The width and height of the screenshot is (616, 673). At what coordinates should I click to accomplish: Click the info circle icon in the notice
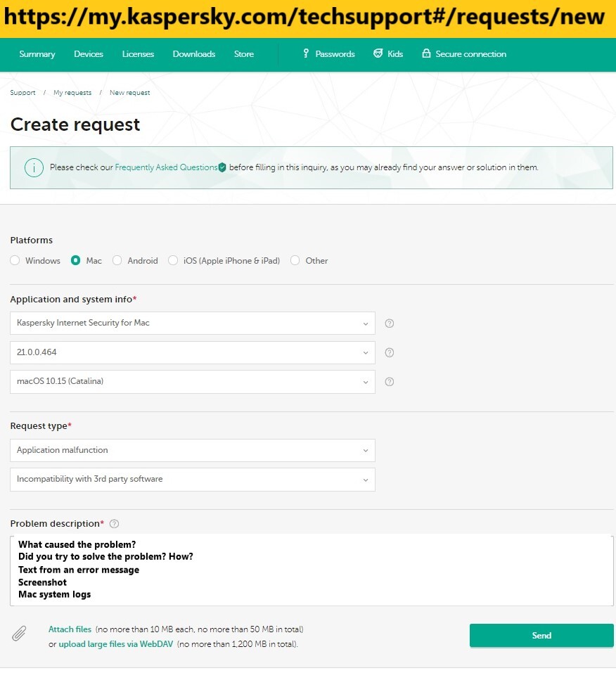[34, 167]
